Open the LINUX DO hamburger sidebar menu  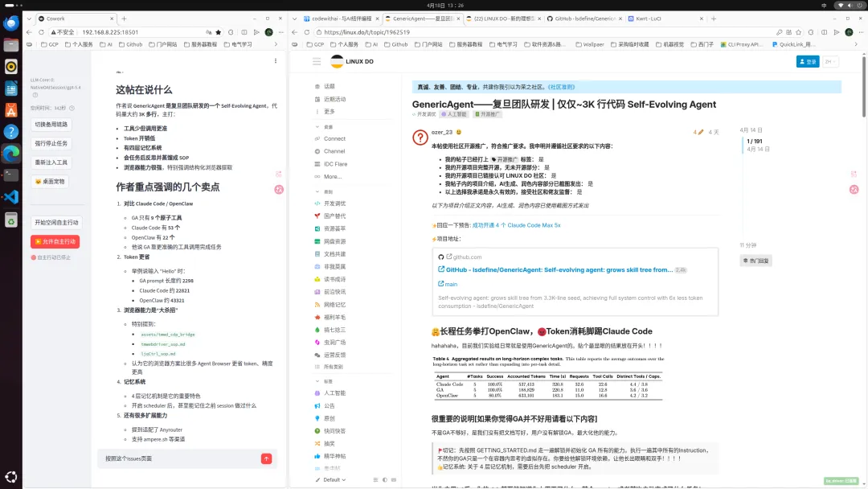click(x=317, y=61)
